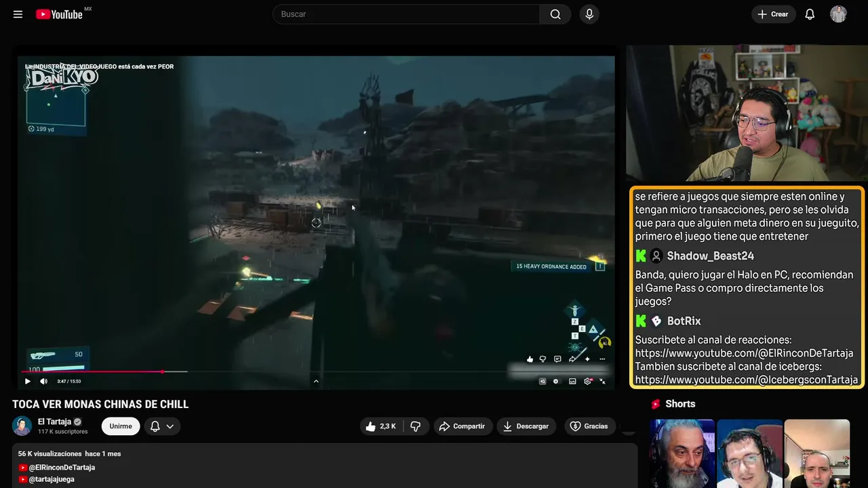Screen dimensions: 868x488
Task: Click the BotRix chat username
Action: [x=684, y=321]
